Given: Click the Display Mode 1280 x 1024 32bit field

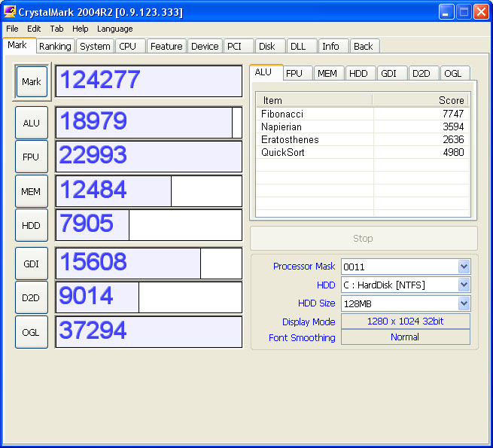Looking at the screenshot, I should tap(406, 322).
